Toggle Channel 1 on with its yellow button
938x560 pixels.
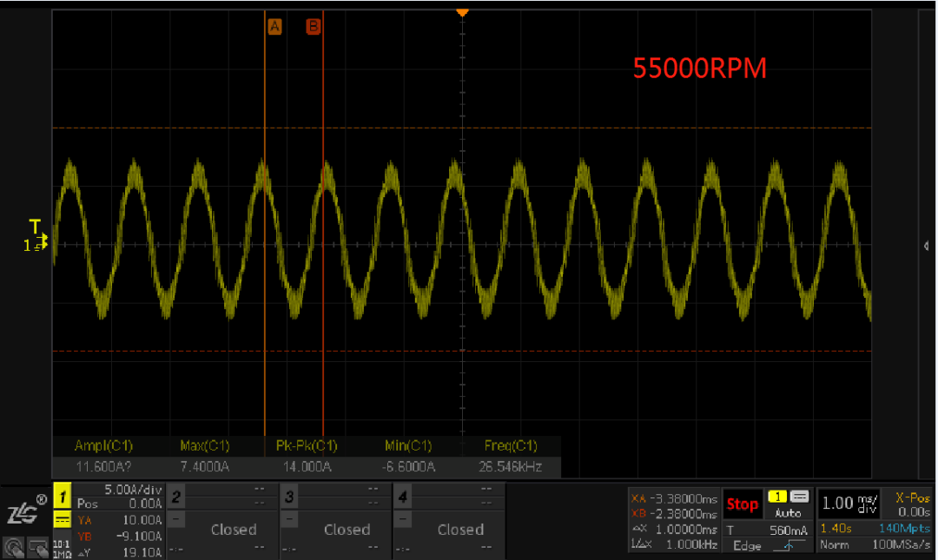tap(61, 496)
